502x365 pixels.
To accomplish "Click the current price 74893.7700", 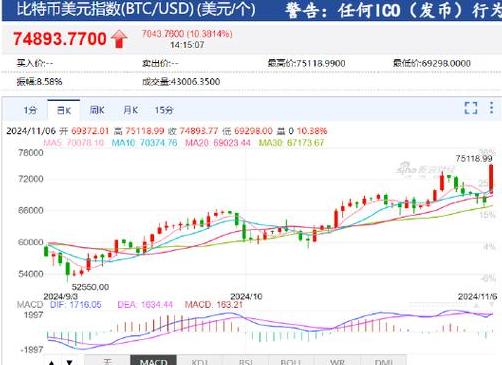I will pos(60,39).
